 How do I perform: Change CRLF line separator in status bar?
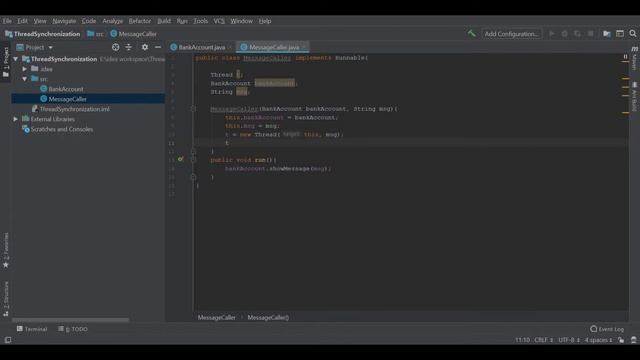click(544, 340)
